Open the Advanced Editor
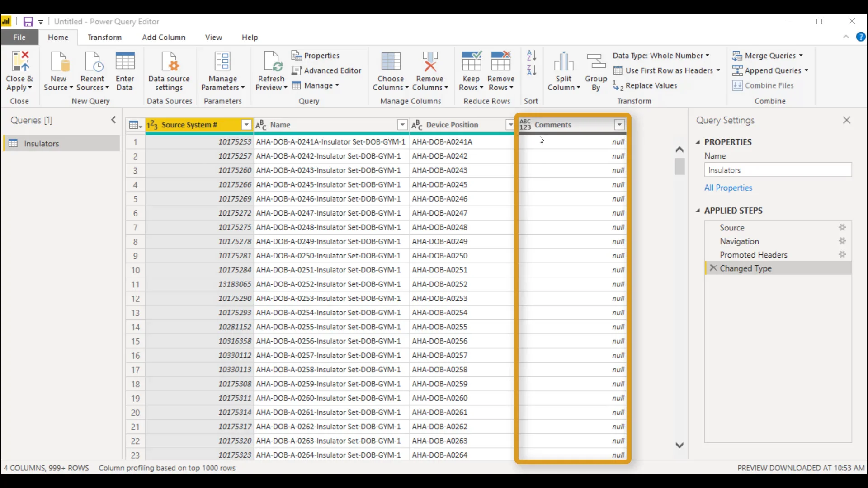Image resolution: width=868 pixels, height=488 pixels. (x=327, y=70)
